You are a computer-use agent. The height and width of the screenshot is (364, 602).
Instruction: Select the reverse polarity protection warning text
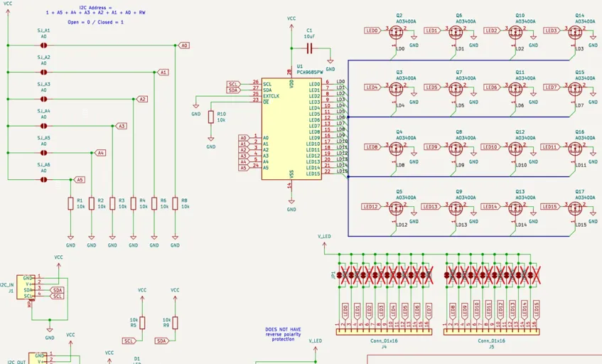click(283, 334)
